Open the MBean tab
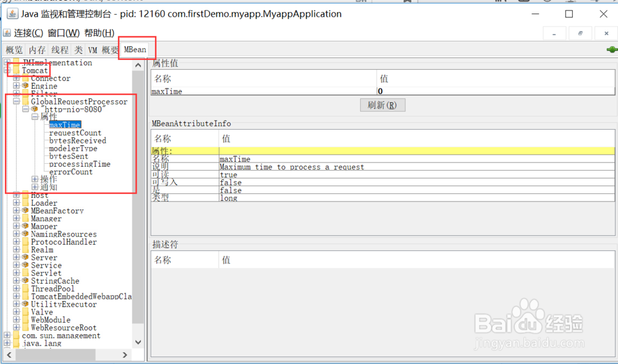 135,49
